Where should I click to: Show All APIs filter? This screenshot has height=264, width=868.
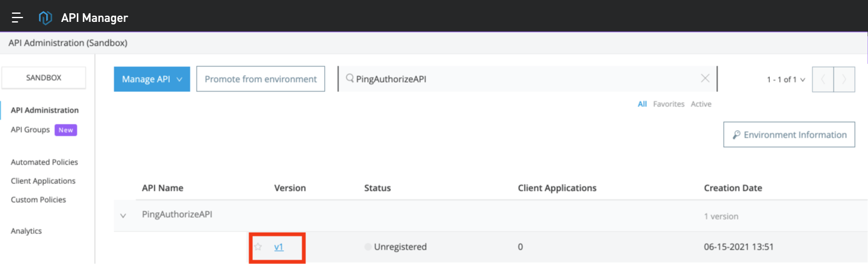coord(642,104)
